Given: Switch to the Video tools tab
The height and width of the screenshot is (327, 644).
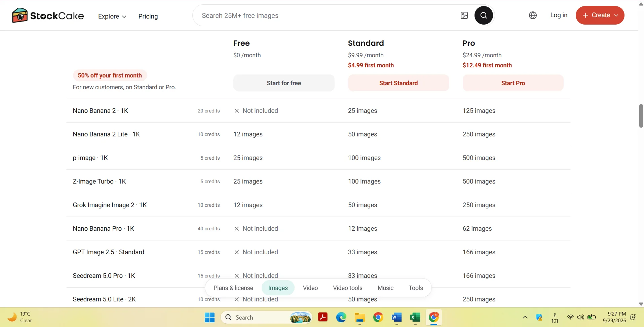Looking at the screenshot, I should pos(348,288).
